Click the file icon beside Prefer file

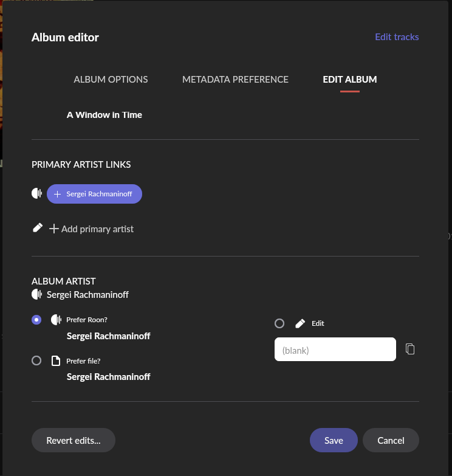point(56,361)
